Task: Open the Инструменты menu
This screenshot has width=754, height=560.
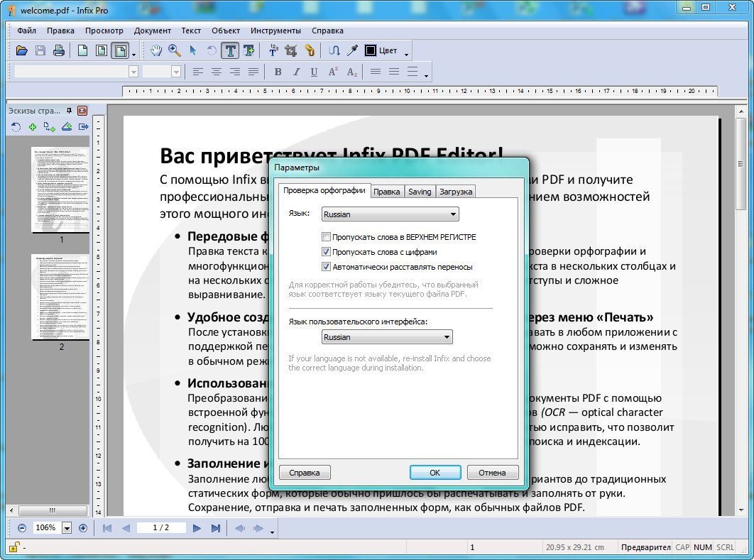Action: (275, 31)
